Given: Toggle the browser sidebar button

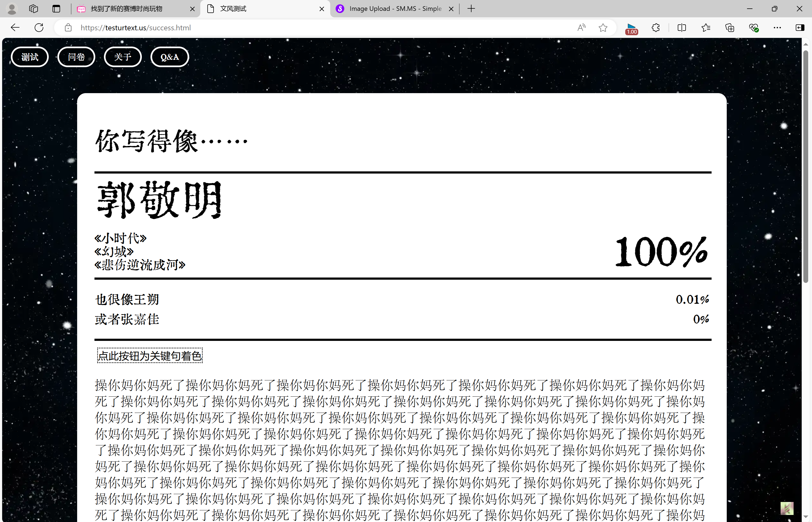Looking at the screenshot, I should pyautogui.click(x=800, y=27).
